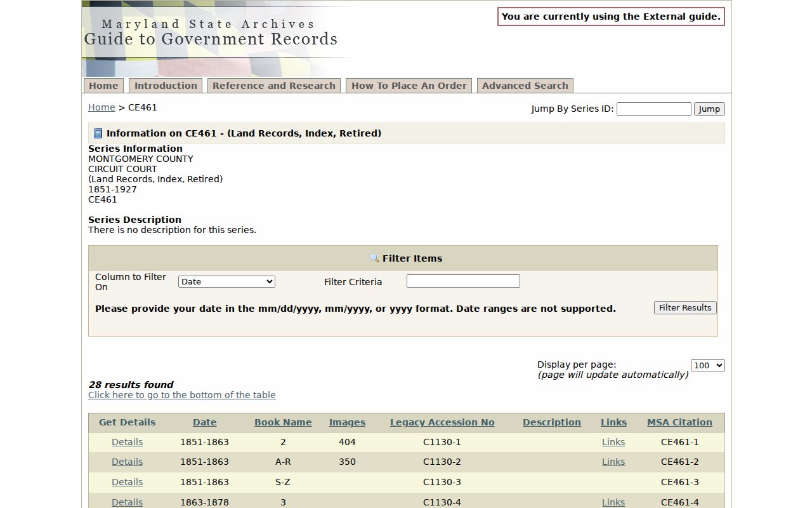Viewport: 812px width, 508px height.
Task: Click the 1863-1878 date cell
Action: tap(204, 502)
